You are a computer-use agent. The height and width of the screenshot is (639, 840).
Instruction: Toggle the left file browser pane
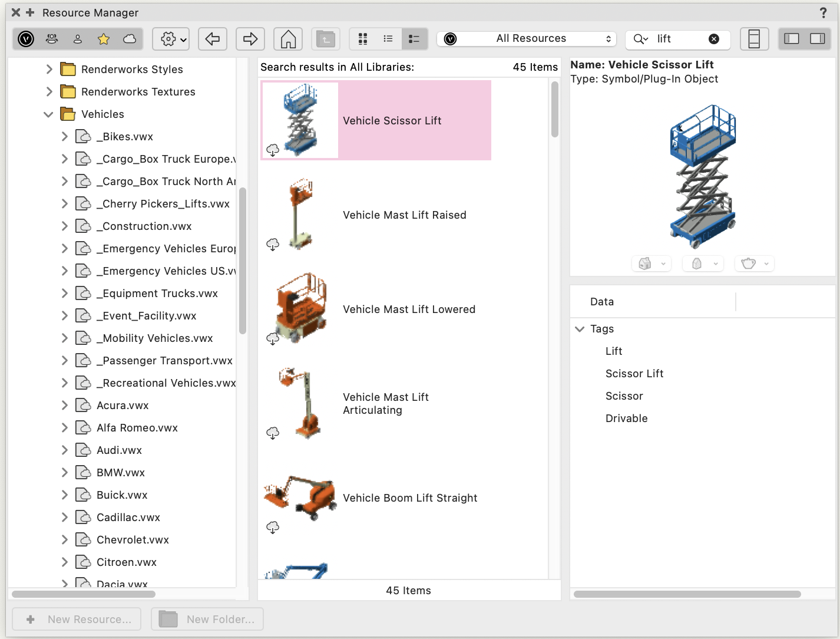tap(792, 39)
